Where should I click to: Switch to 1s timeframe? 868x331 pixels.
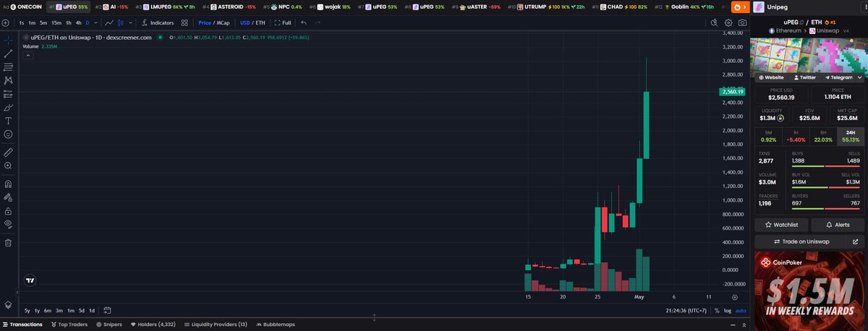pyautogui.click(x=22, y=22)
